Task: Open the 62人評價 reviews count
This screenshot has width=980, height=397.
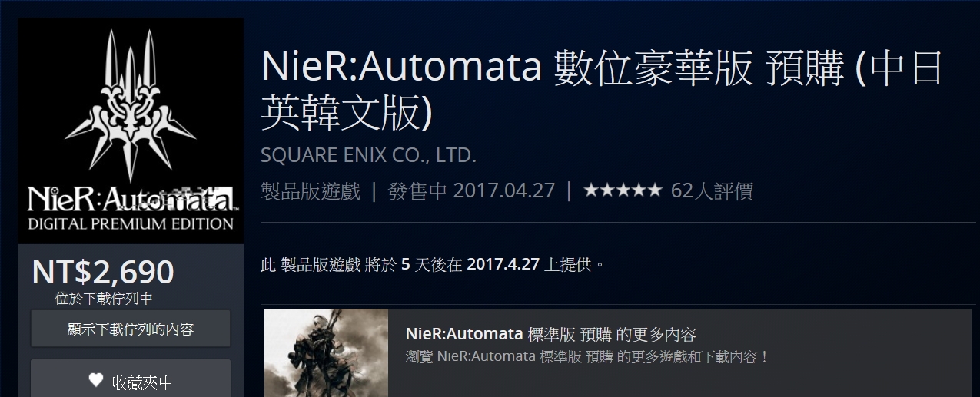Action: coord(712,190)
